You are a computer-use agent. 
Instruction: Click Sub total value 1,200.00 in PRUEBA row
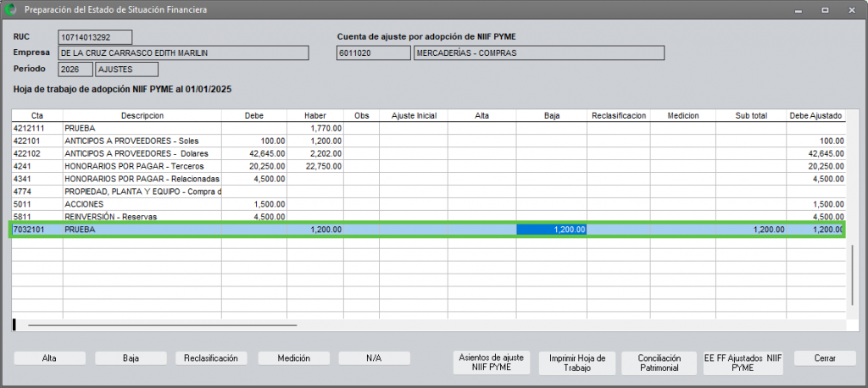click(751, 230)
